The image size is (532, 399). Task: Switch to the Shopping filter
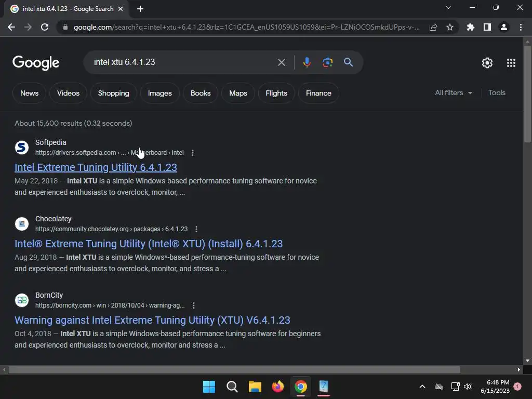114,93
